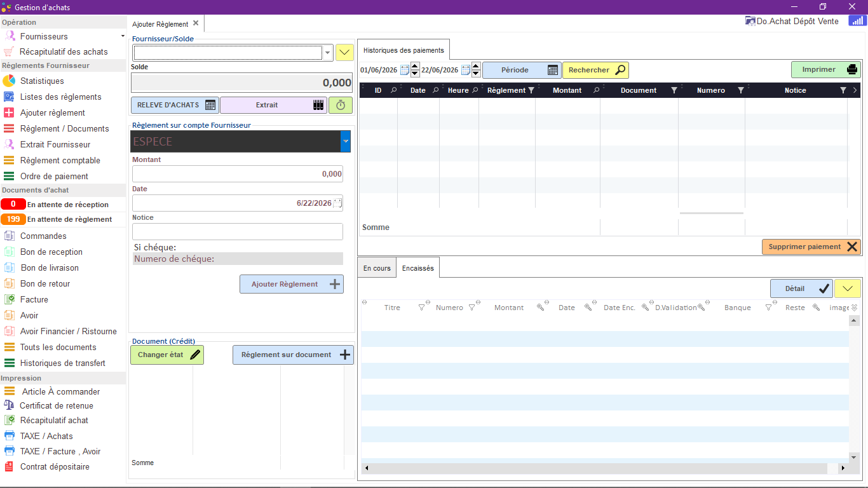This screenshot has width=868, height=488.
Task: Click filter icon on Règlement column
Action: click(531, 90)
